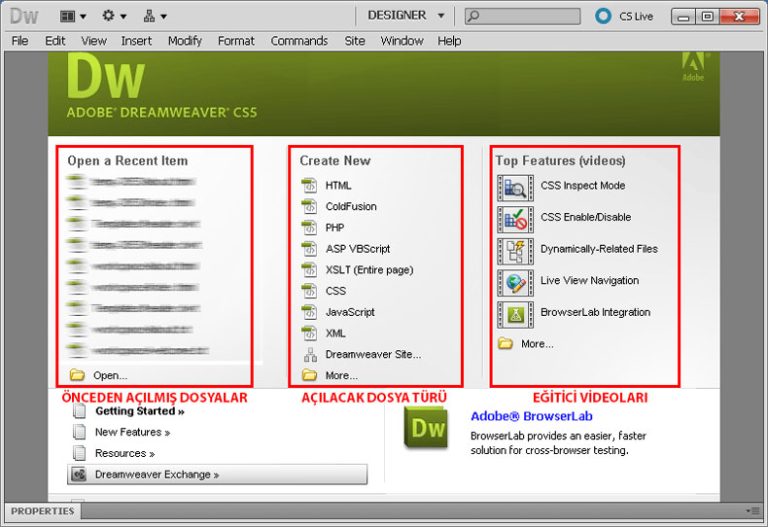Click the BrowserLab Integration label

[595, 312]
